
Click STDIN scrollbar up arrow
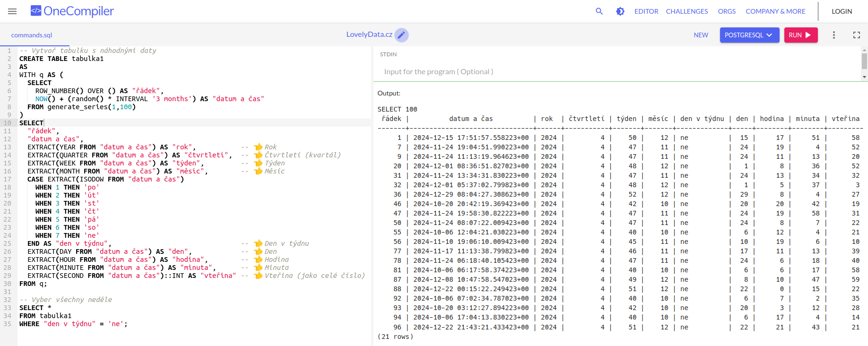tap(864, 50)
